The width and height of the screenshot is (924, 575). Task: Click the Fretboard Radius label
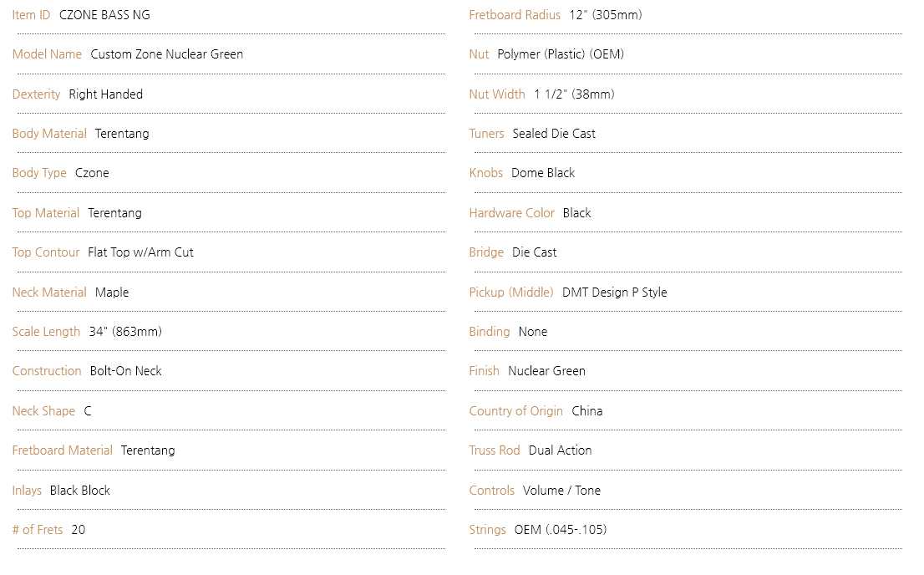[x=515, y=15]
